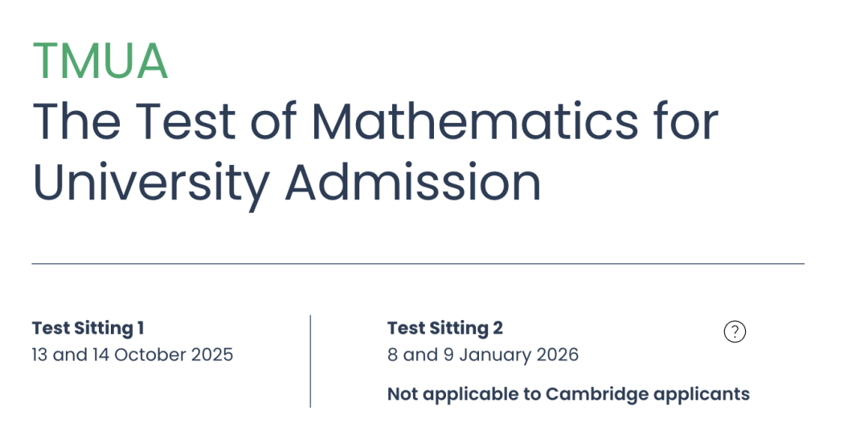The height and width of the screenshot is (440, 868).
Task: Select the date "8 and 9 January 2026"
Action: click(483, 355)
